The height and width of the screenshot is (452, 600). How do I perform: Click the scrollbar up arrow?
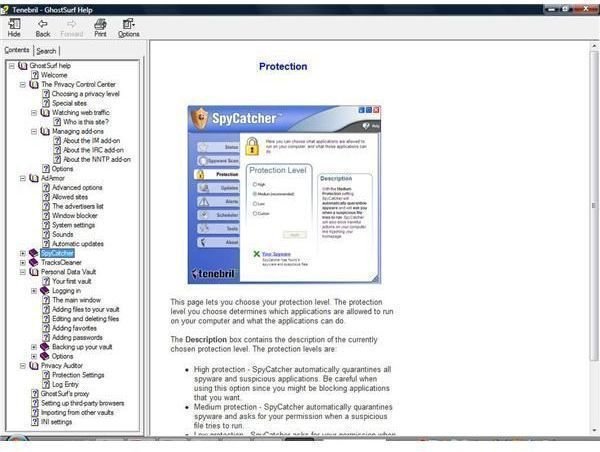click(x=594, y=46)
